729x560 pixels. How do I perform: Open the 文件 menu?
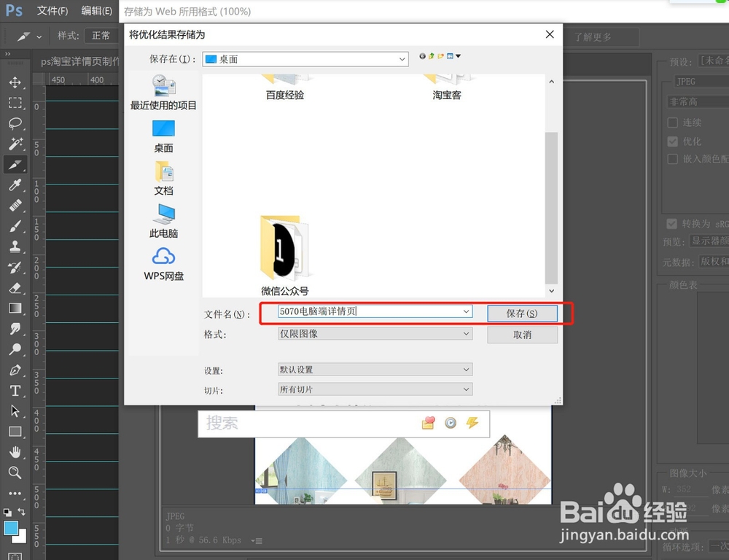(51, 11)
